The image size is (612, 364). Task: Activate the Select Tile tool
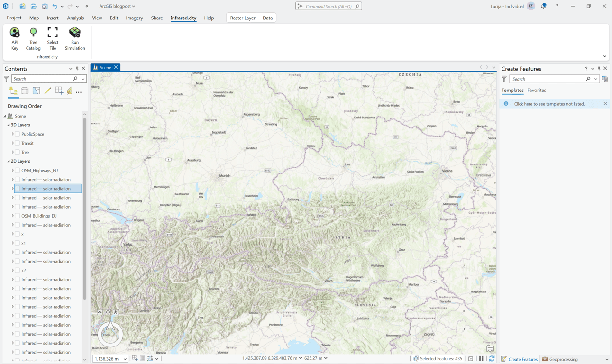(53, 38)
